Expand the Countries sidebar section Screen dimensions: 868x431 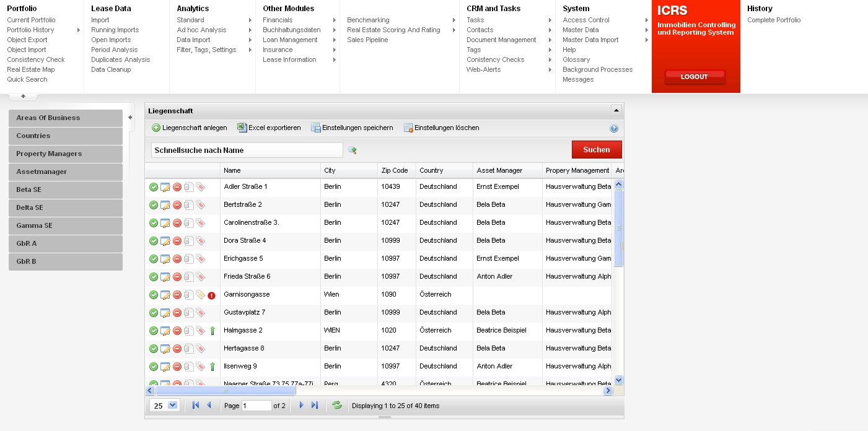tap(65, 136)
